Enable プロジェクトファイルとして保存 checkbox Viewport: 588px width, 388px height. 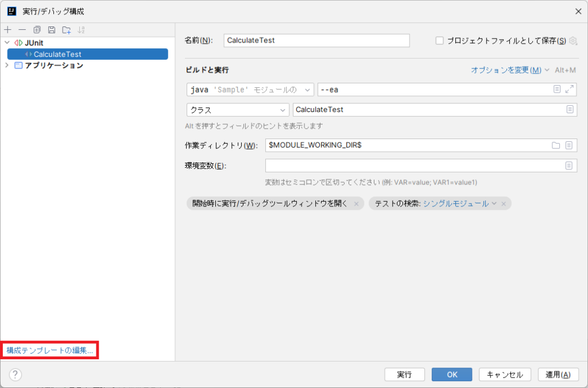point(439,41)
